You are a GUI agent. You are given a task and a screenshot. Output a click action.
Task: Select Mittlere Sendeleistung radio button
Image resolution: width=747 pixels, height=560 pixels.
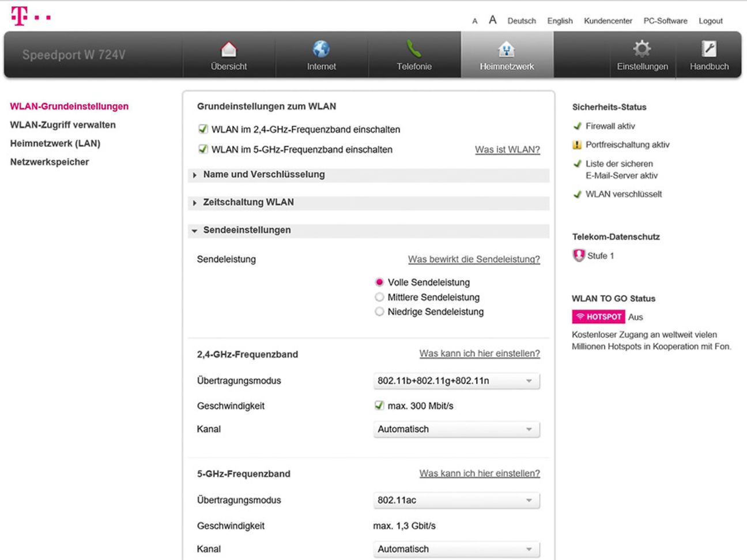point(379,297)
